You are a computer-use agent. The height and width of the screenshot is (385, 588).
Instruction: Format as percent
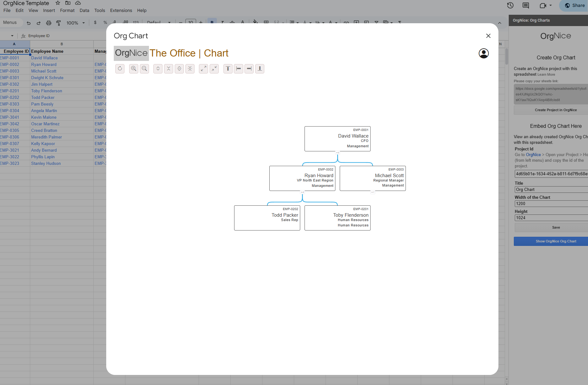pos(105,23)
